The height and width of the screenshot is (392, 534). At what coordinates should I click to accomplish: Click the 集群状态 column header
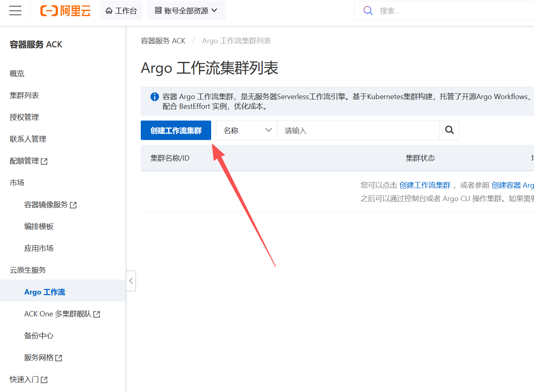420,158
